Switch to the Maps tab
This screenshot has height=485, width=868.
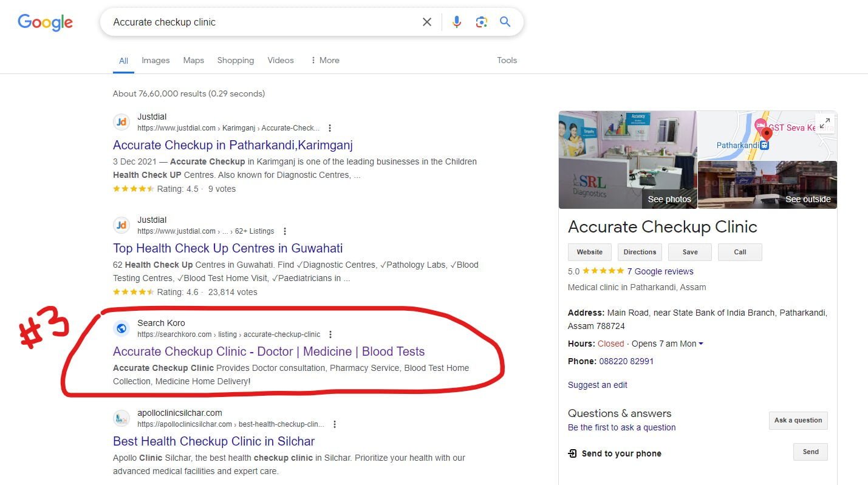[x=194, y=60]
